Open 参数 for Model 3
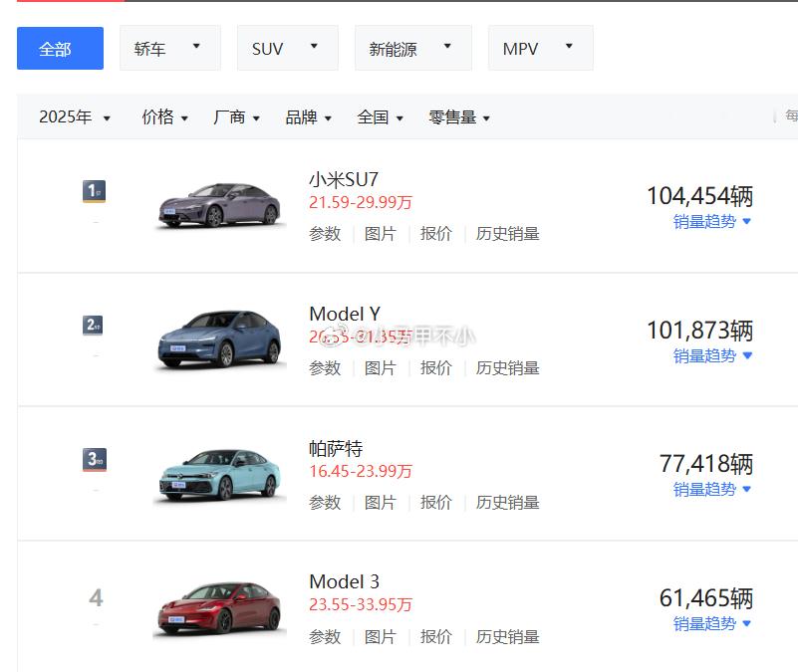The image size is (798, 672). pos(325,637)
